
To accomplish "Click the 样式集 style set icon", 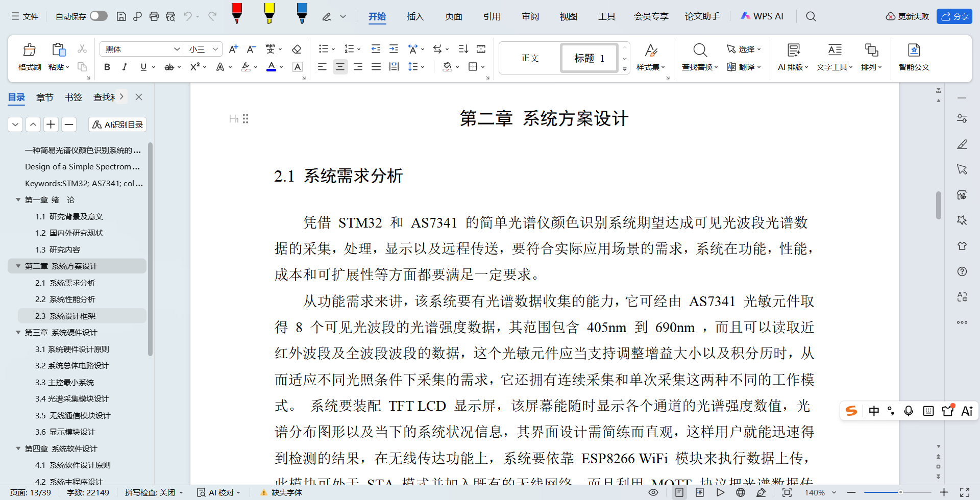I will click(651, 50).
